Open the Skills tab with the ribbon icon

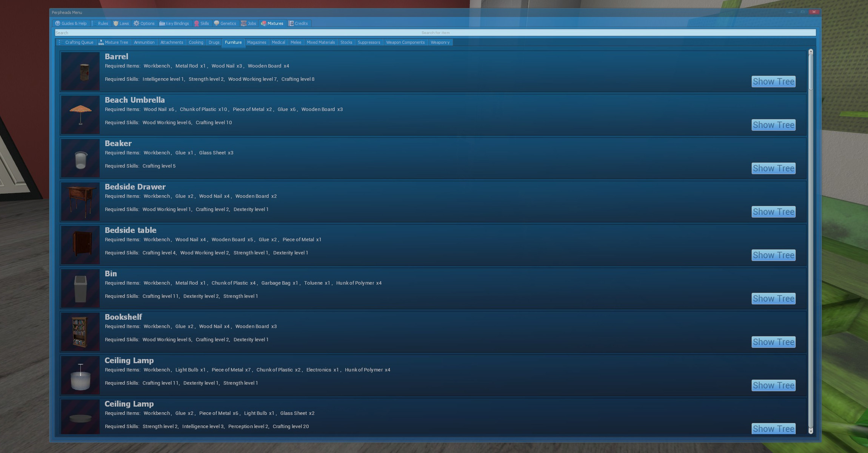(x=202, y=23)
